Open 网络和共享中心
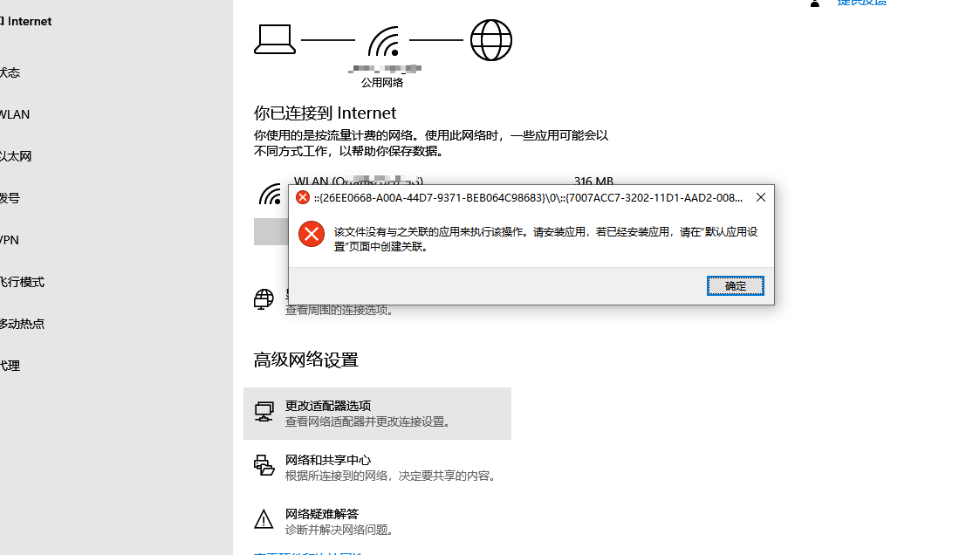This screenshot has width=980, height=555. [377, 467]
